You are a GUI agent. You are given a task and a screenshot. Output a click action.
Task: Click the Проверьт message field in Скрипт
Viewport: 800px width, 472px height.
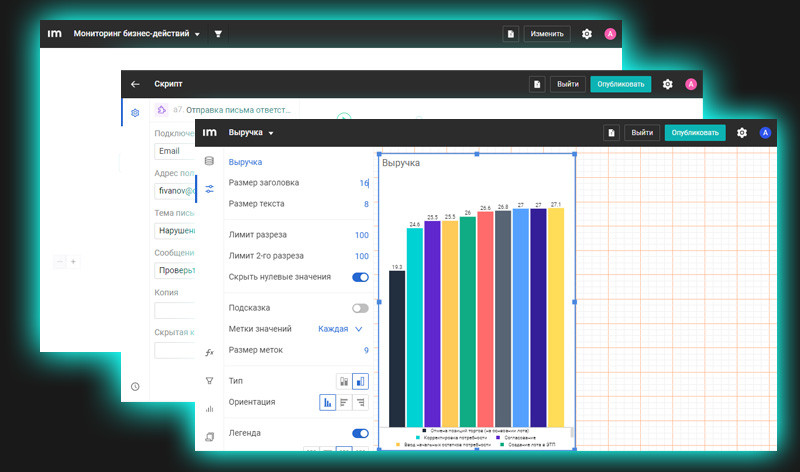coord(174,270)
